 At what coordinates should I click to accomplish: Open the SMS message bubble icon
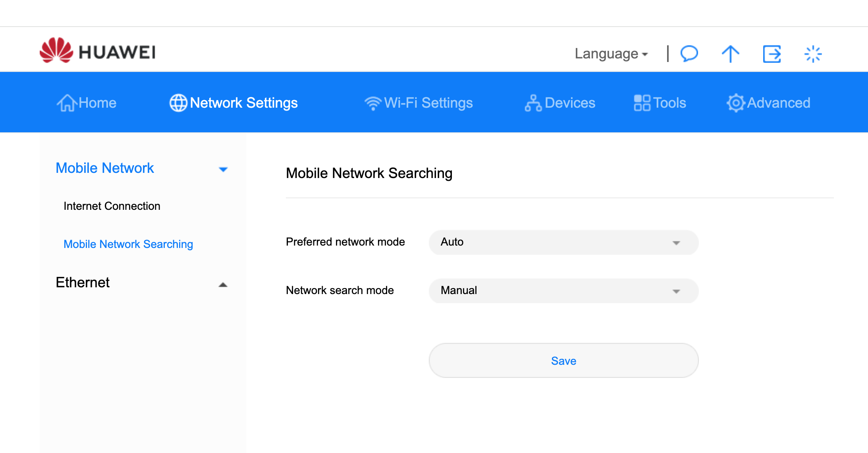point(689,53)
